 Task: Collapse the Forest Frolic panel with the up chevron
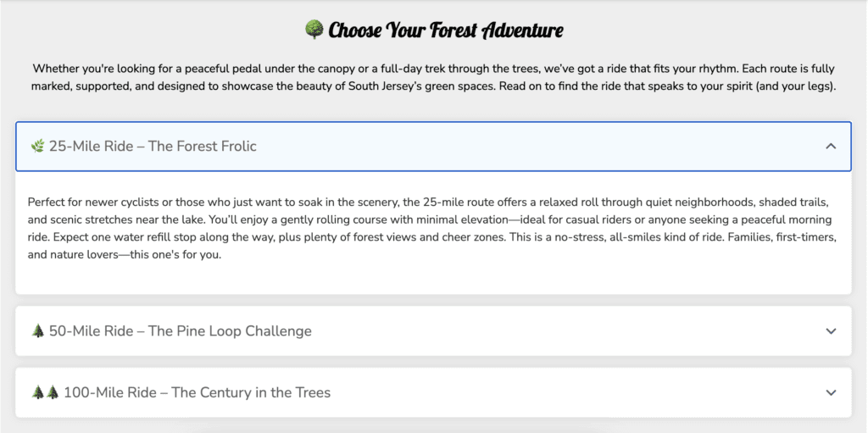click(831, 147)
